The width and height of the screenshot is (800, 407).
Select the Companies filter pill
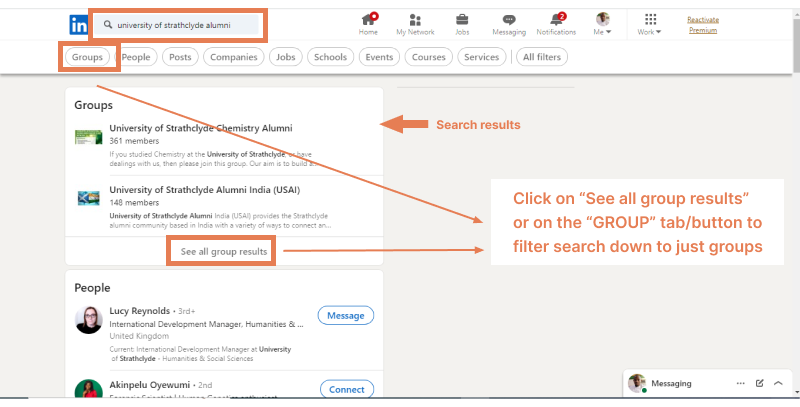[234, 57]
